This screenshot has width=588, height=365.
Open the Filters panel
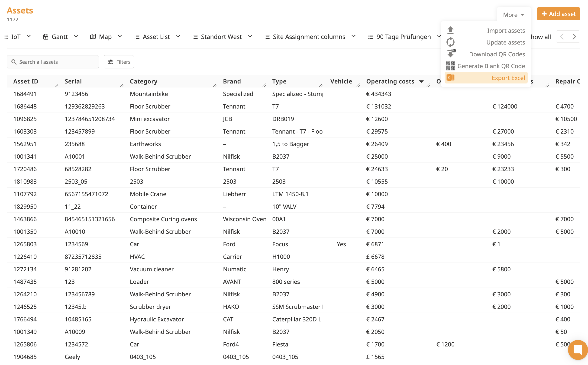click(119, 62)
